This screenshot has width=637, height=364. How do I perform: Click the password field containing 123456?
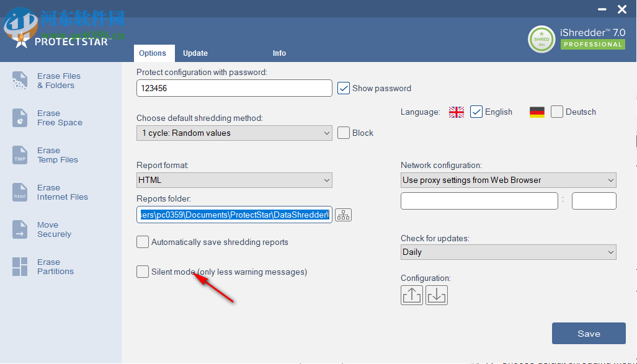coord(234,88)
